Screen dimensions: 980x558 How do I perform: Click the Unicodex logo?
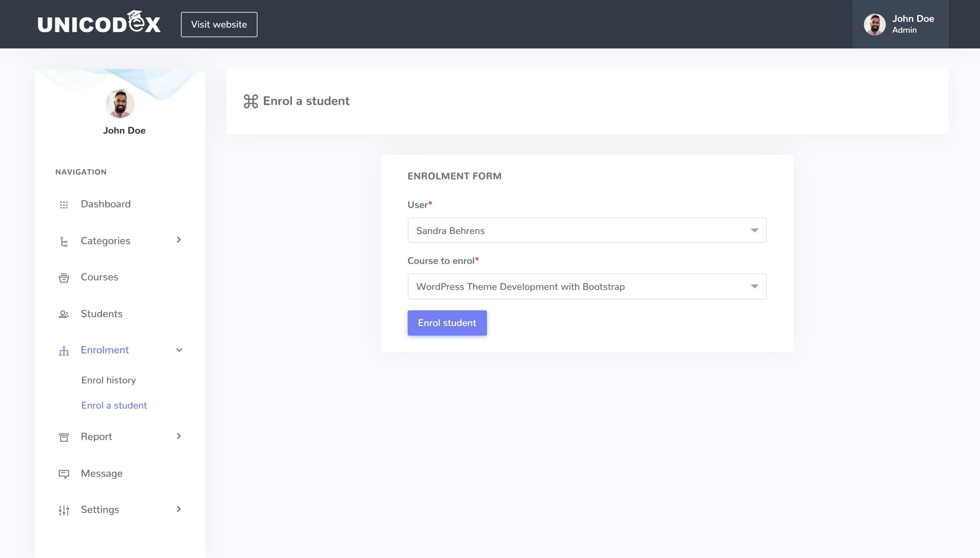point(99,23)
